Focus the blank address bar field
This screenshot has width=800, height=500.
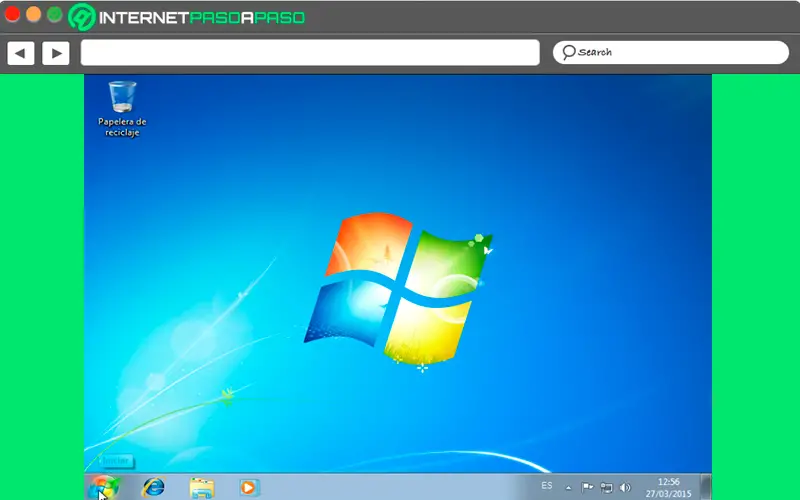pyautogui.click(x=310, y=53)
